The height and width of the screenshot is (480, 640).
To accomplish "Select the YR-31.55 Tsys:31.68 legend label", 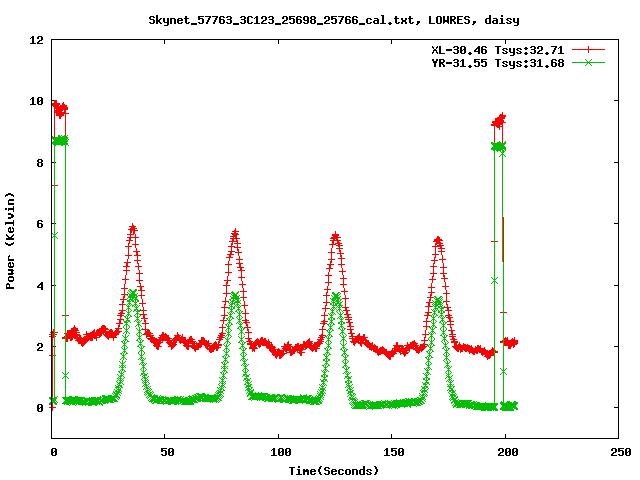I will coord(498,63).
